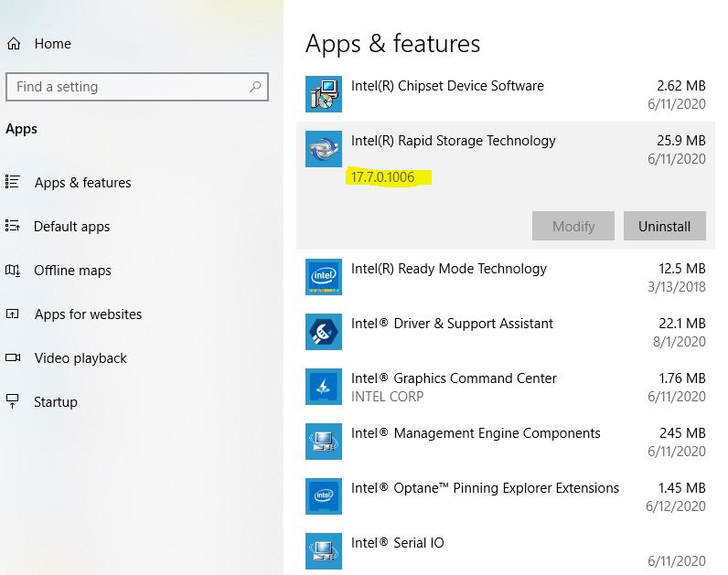The image size is (728, 575).
Task: Click the Intel Optane Pinning Explorer Extensions icon
Action: pos(324,496)
